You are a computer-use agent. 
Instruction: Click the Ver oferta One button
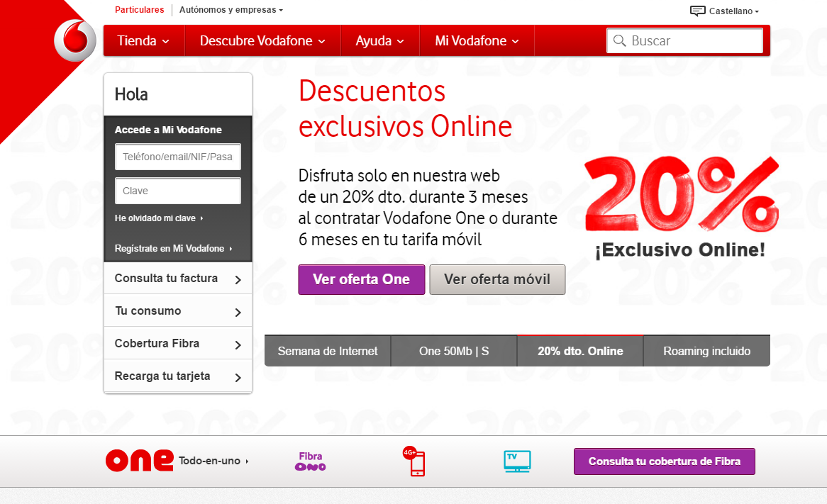(x=361, y=279)
